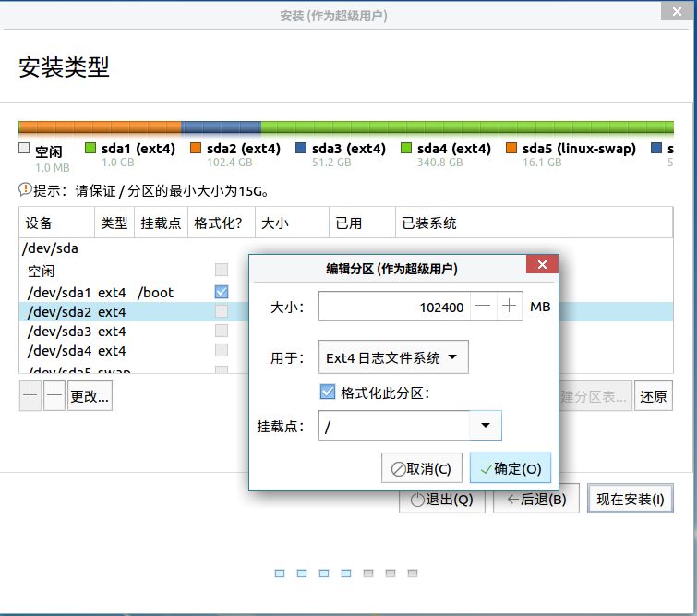Click the green segment of partition bar
The image size is (697, 616).
(x=467, y=127)
